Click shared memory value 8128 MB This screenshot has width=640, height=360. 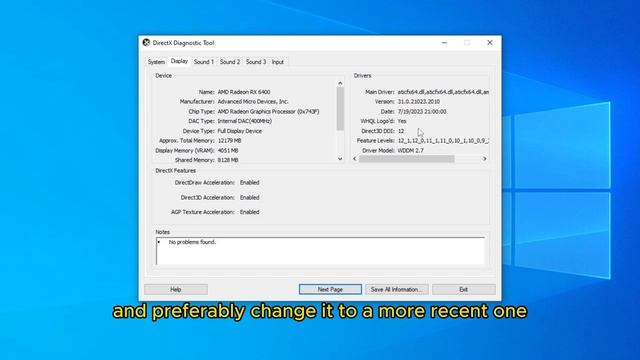tap(228, 160)
